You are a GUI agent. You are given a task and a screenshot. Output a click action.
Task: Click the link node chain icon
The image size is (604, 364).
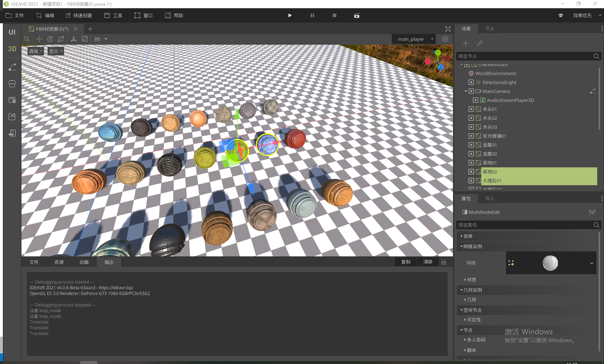pos(480,43)
